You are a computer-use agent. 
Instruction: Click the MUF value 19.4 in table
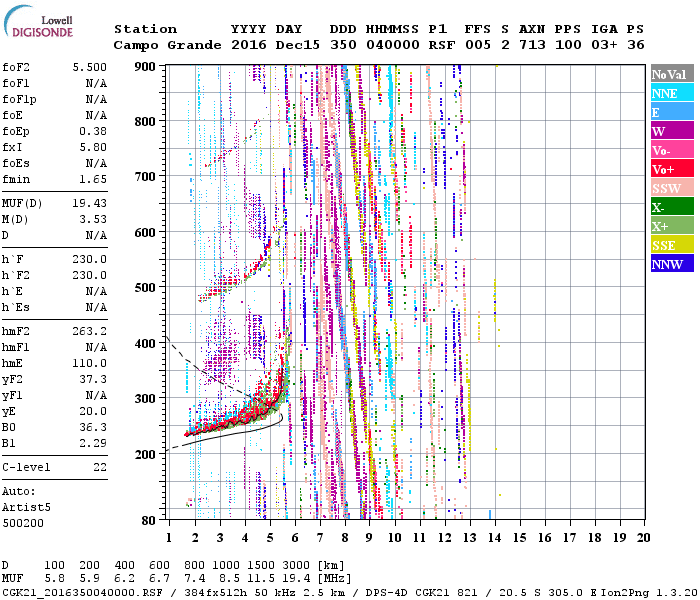pyautogui.click(x=296, y=579)
